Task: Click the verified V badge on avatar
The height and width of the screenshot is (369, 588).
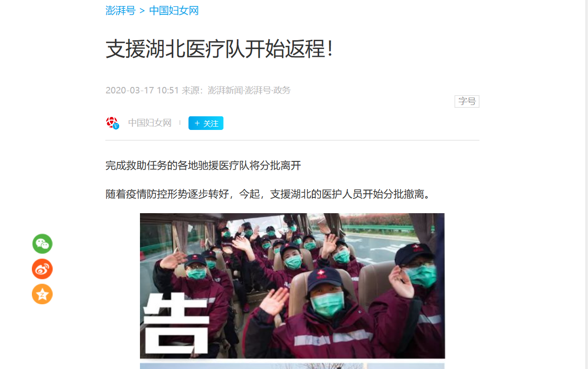Action: (116, 126)
